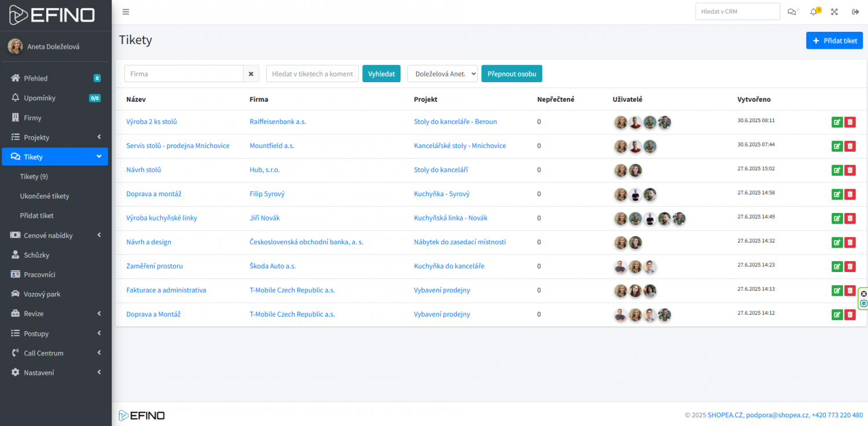Clear the Firma filter with X
This screenshot has height=426, width=868.
pos(251,74)
